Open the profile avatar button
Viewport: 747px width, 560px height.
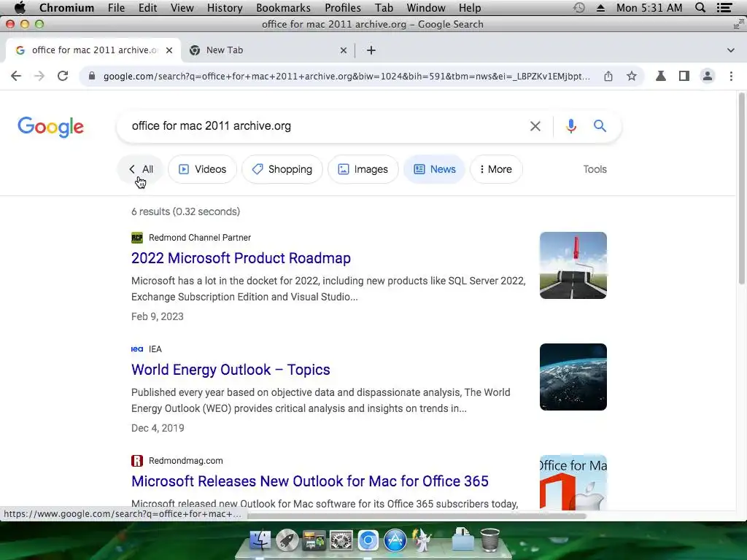point(708,76)
